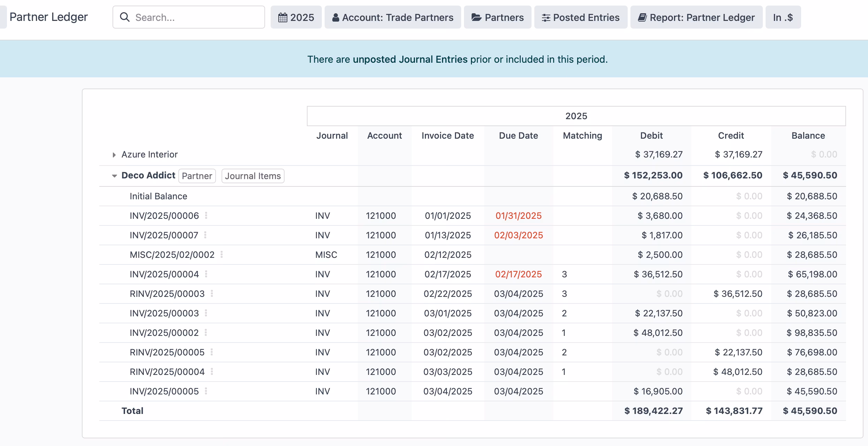Click the RINV/2025/00003 entry name
Image resolution: width=868 pixels, height=446 pixels.
[x=167, y=294]
